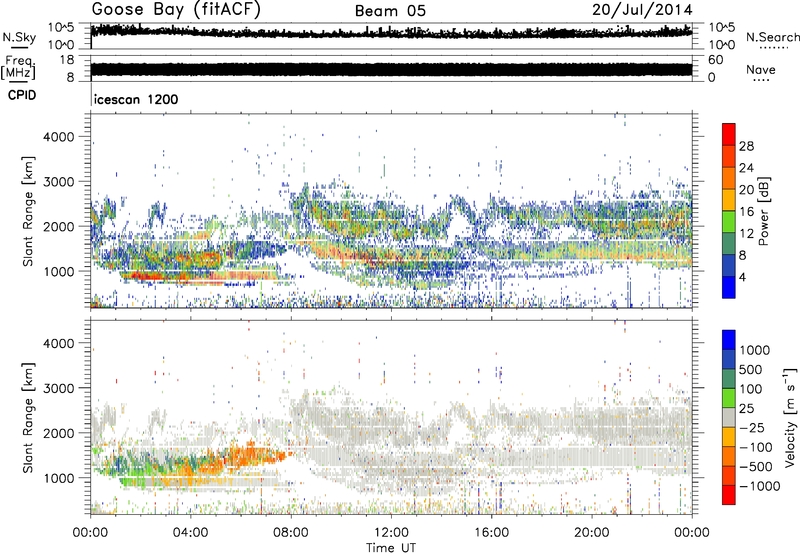Select the 'Beam 05' header label
Image resolution: width=800 pixels, height=554 pixels.
tap(390, 11)
